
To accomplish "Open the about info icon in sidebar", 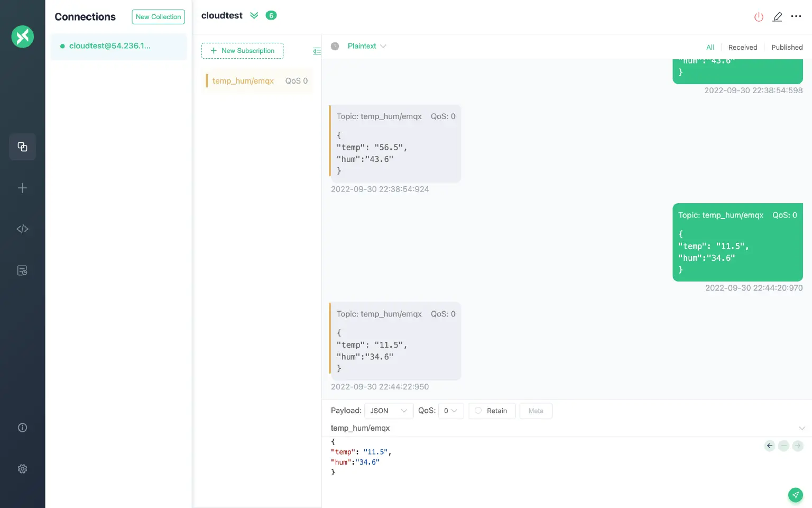I will click(22, 428).
